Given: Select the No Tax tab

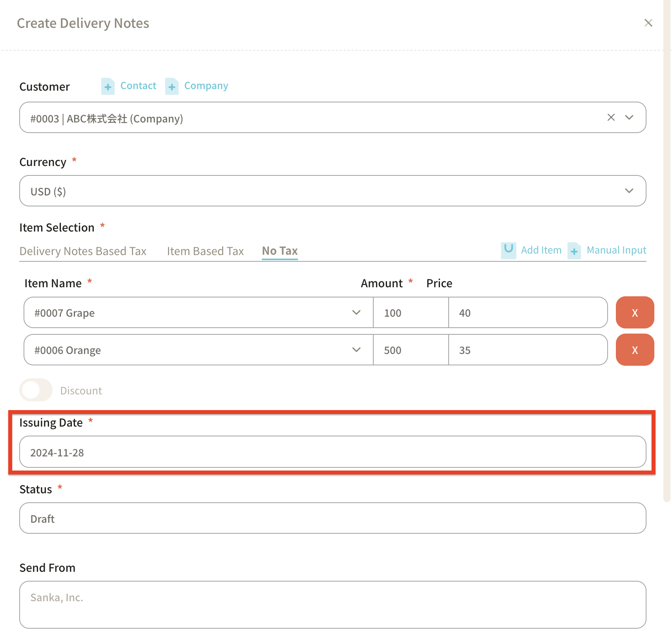Looking at the screenshot, I should tap(279, 251).
